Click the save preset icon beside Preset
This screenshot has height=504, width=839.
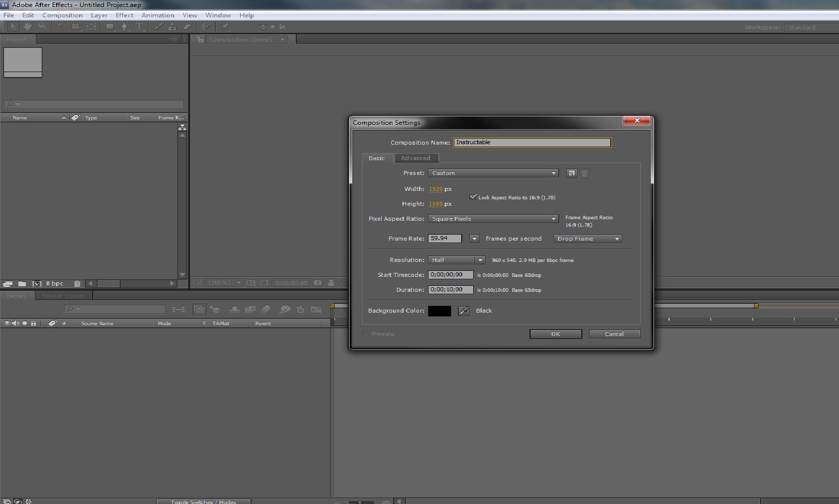[x=572, y=173]
